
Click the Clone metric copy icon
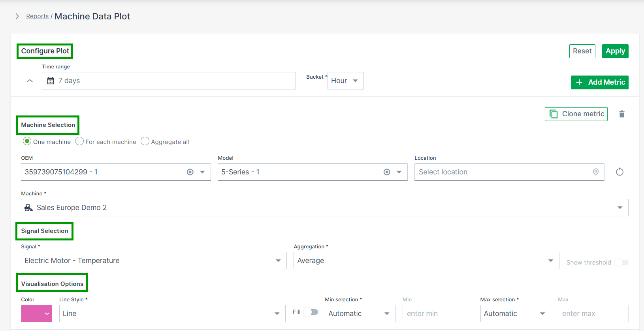coord(554,114)
